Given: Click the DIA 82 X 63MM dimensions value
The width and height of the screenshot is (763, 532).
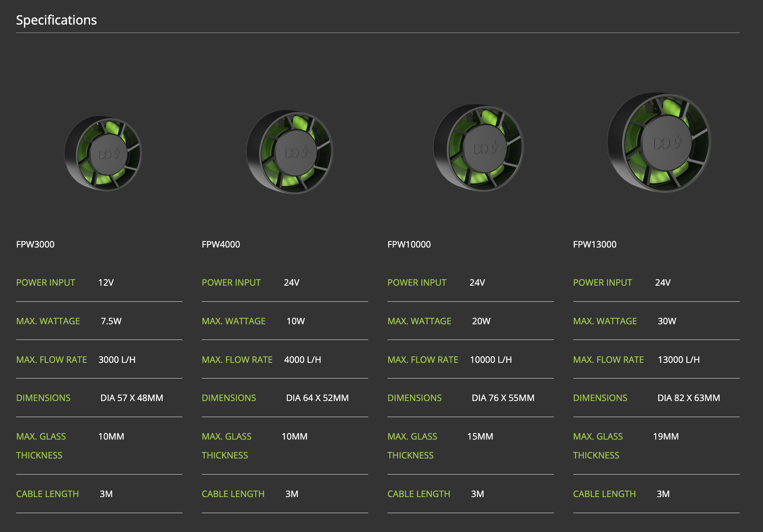Looking at the screenshot, I should (x=688, y=398).
